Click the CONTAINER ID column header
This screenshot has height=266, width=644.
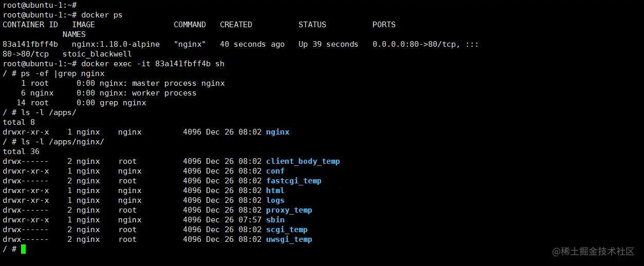point(30,25)
